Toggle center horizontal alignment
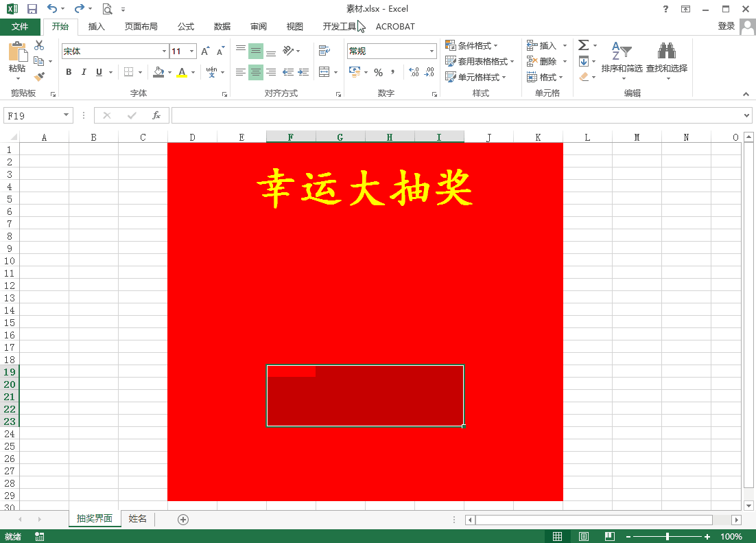 (255, 72)
